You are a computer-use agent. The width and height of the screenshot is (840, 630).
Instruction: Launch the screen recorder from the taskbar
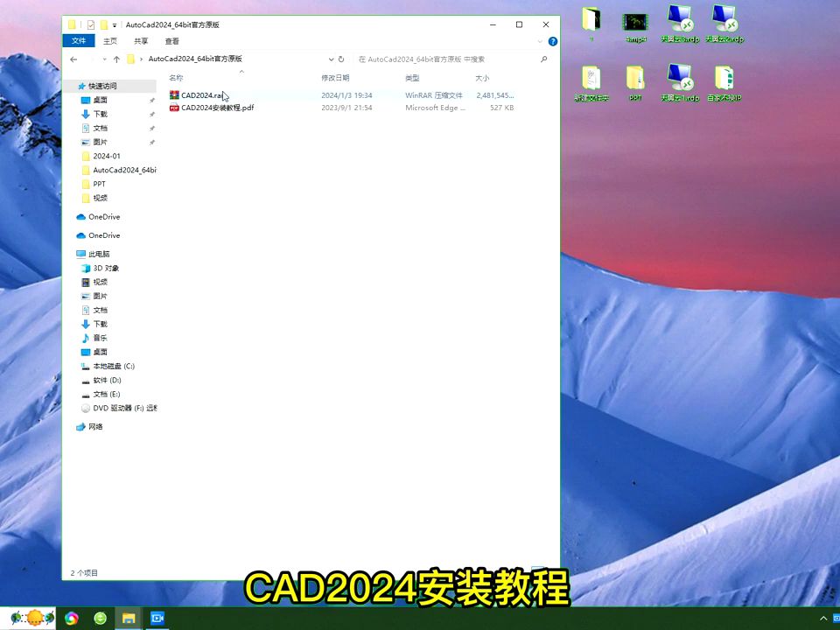[x=157, y=619]
